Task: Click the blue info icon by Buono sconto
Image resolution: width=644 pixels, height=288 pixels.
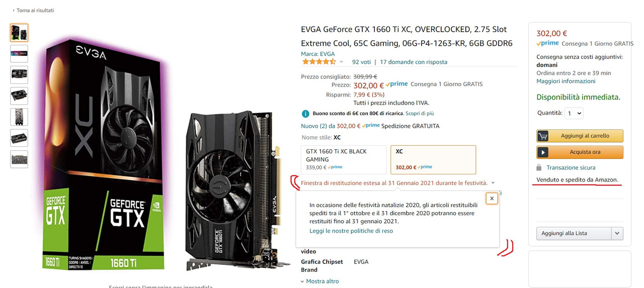Action: (305, 114)
